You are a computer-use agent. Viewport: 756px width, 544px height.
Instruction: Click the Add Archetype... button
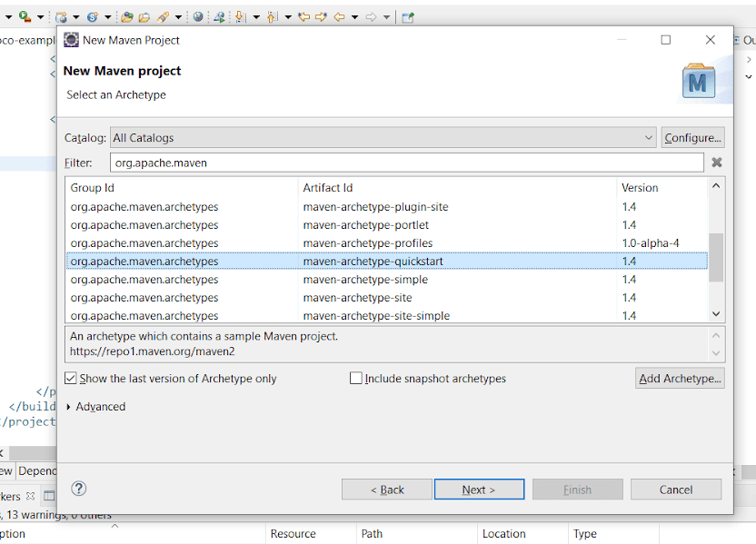[x=680, y=378]
